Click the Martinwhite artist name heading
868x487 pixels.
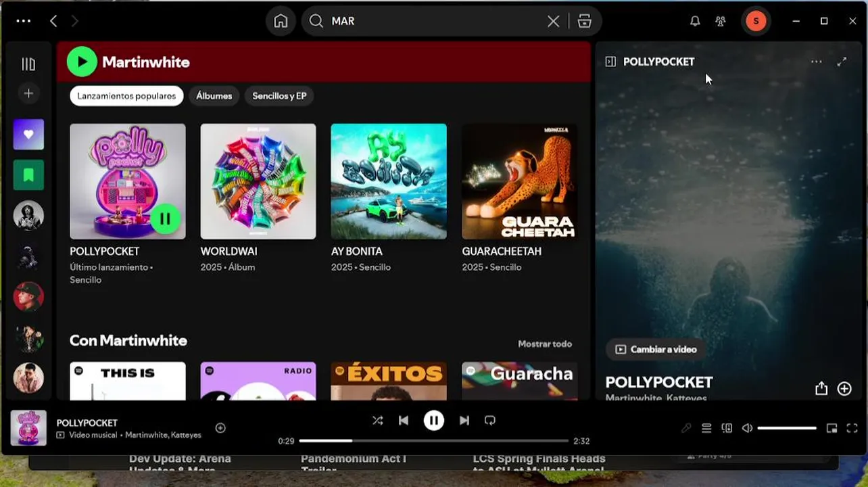point(146,62)
